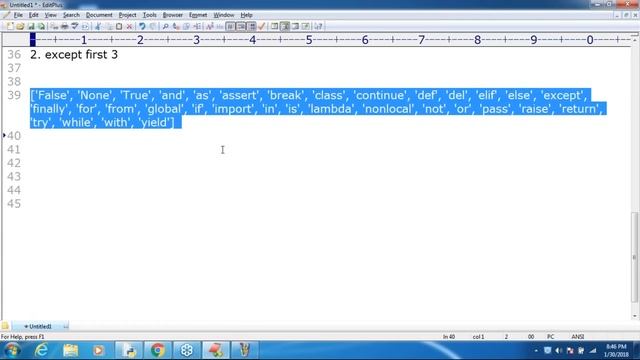Click the Save floppy-disk icon

[31, 27]
